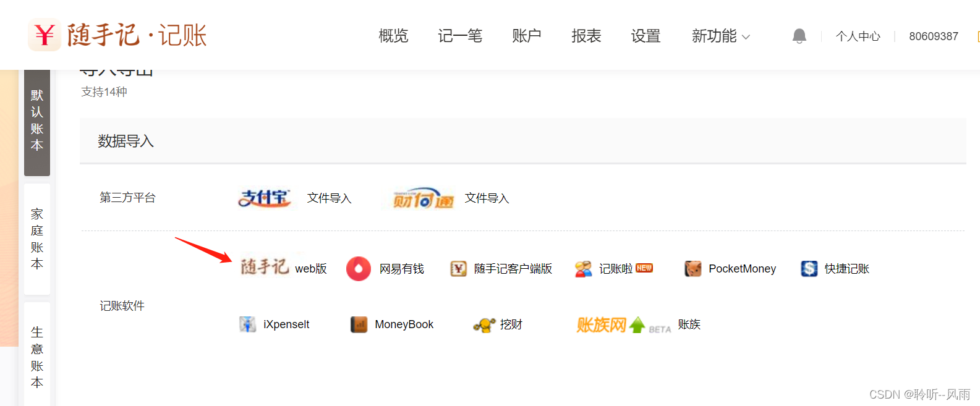Image resolution: width=980 pixels, height=406 pixels.
Task: Select 挖财 import option
Action: point(511,324)
